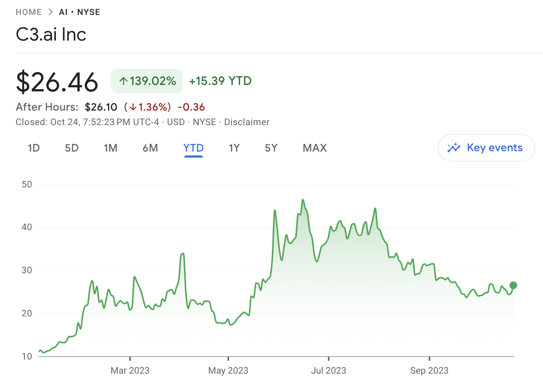Click the breadcrumb chevron separator
This screenshot has height=392, width=543.
click(x=50, y=12)
